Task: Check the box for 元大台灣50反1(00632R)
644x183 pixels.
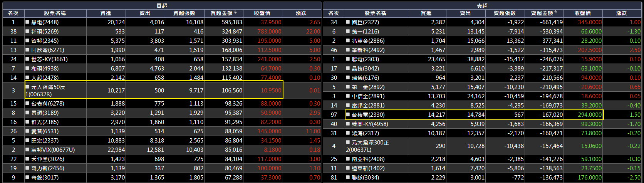Action: point(27,87)
